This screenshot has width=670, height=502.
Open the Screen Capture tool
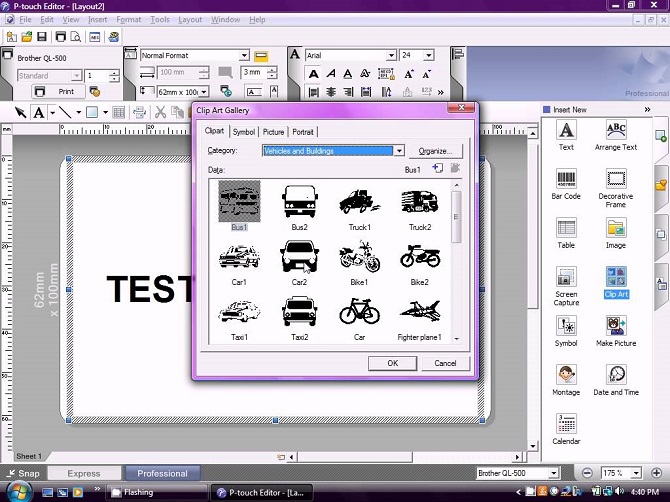(x=566, y=278)
